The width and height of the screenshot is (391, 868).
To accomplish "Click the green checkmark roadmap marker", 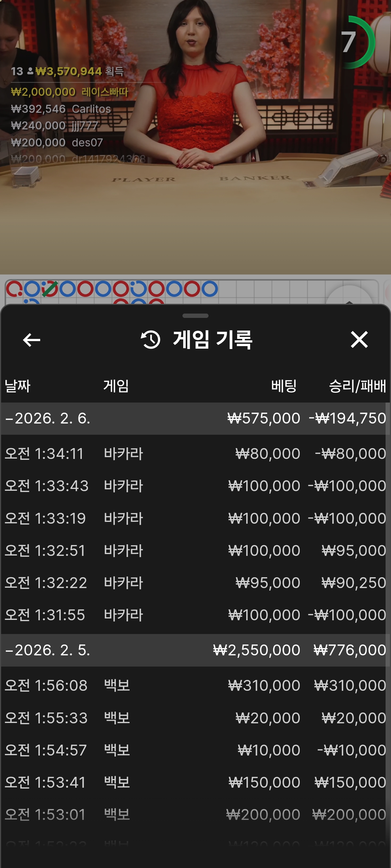I will (x=50, y=289).
